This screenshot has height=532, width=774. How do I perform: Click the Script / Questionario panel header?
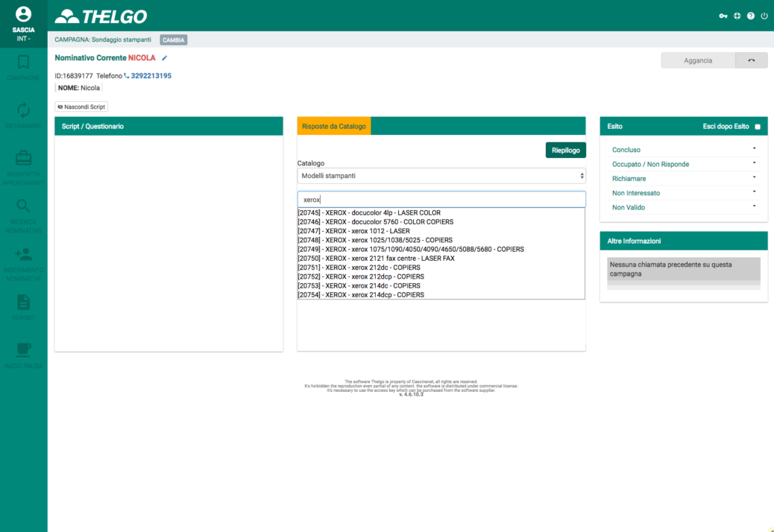click(169, 126)
